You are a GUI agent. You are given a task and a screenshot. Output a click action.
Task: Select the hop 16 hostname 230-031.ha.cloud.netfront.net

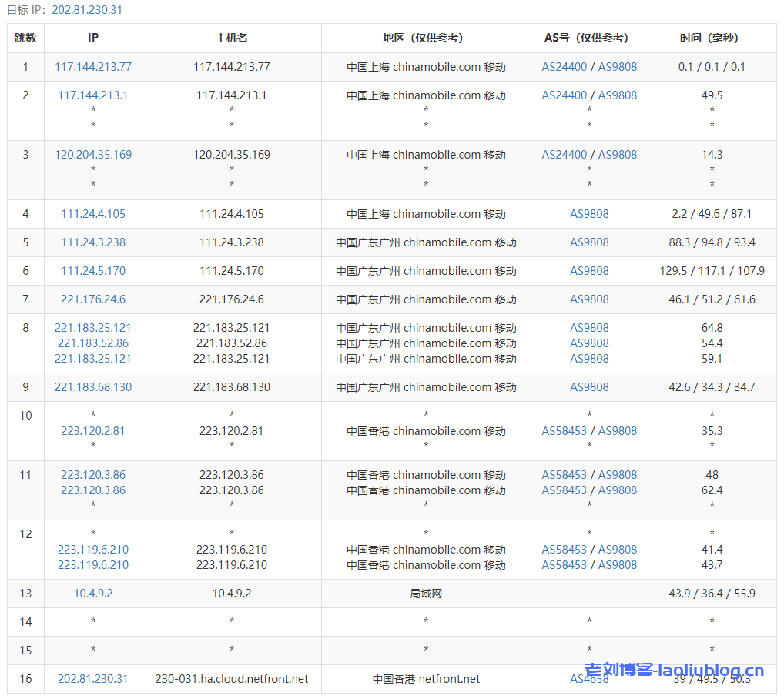coord(231,680)
